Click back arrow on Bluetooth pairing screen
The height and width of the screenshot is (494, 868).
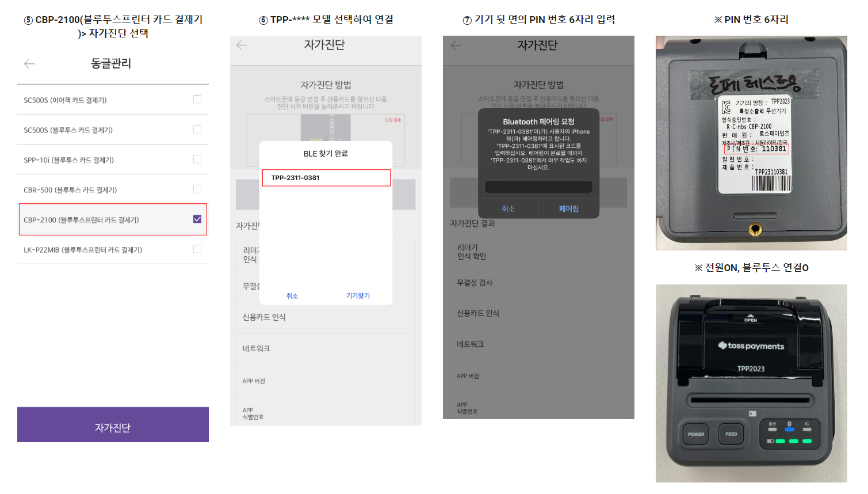(x=456, y=45)
